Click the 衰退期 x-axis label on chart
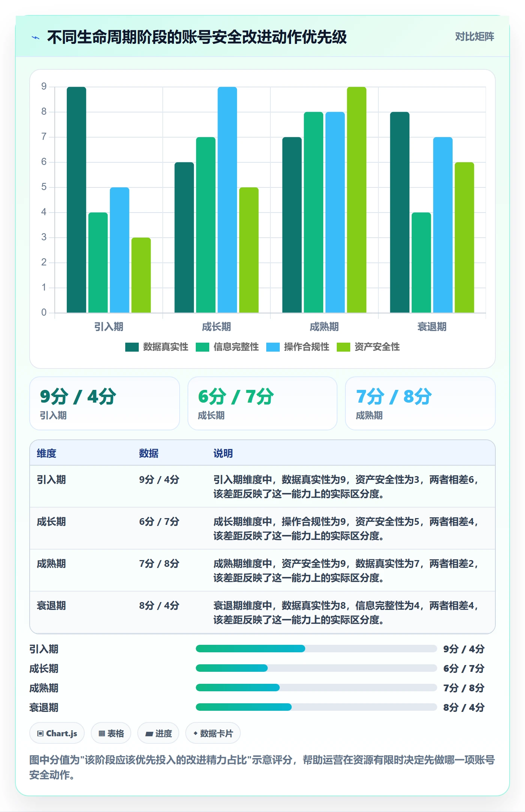Screen dimensions: 525x812 [432, 327]
